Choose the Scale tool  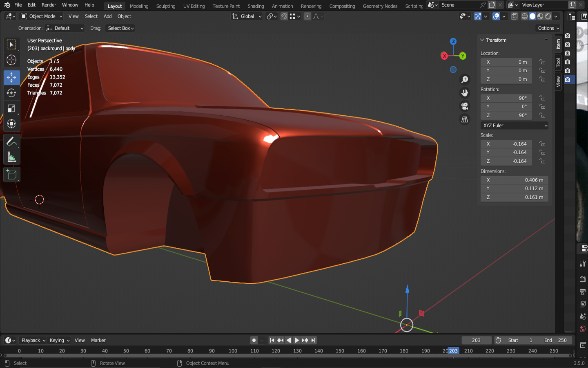point(11,108)
